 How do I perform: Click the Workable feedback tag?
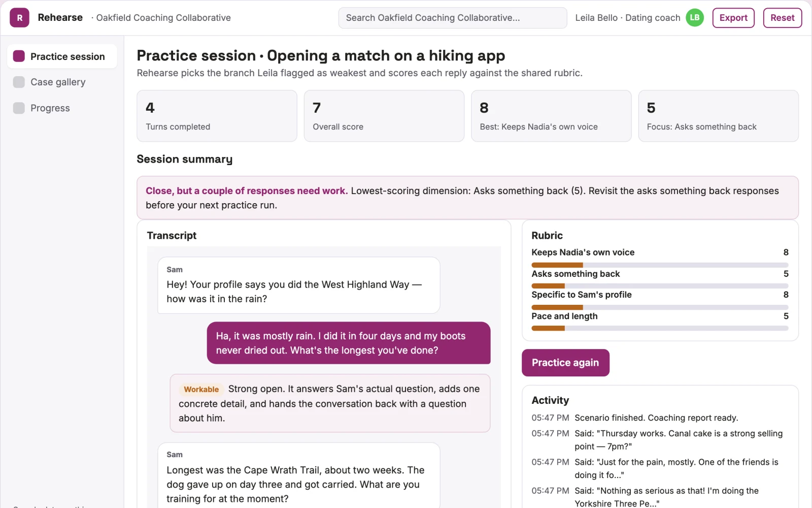201,390
